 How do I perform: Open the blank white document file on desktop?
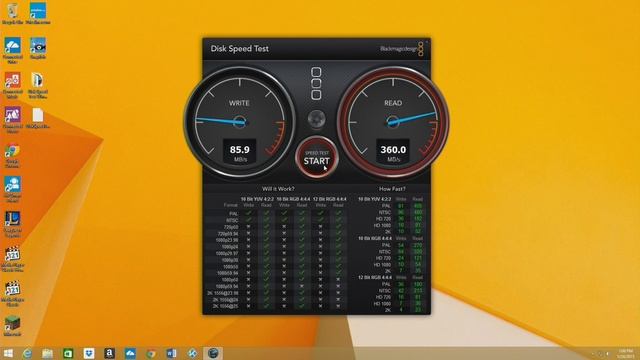pyautogui.click(x=38, y=118)
